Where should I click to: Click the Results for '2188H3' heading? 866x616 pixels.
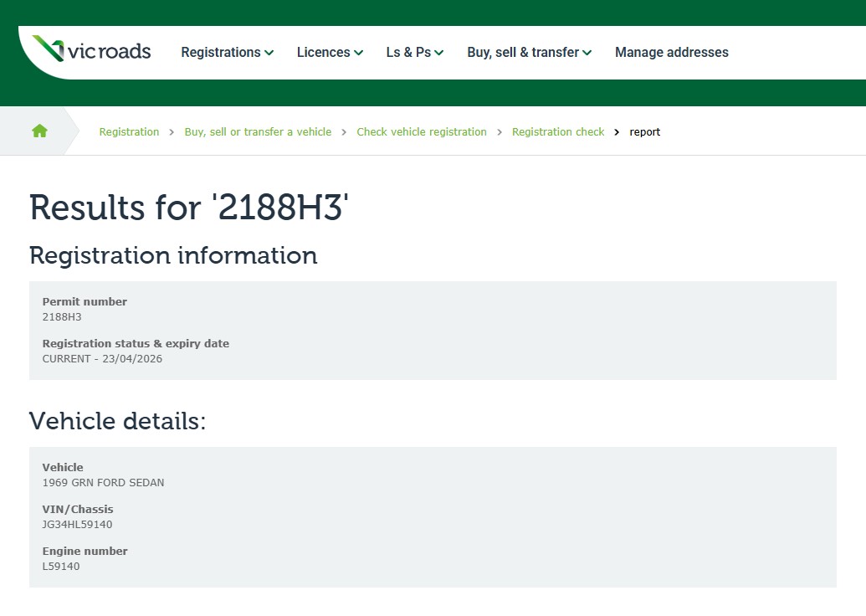tap(188, 208)
